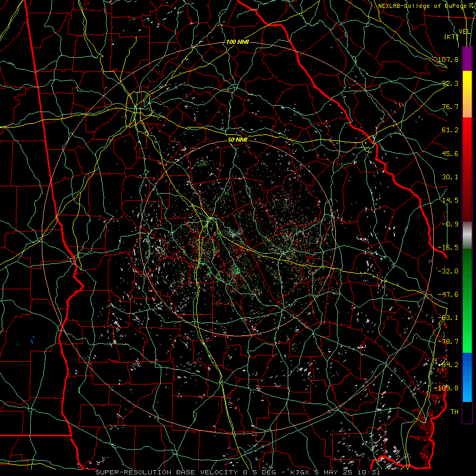Select the 92.3 velocity scale value
Viewport: 476px width, 476px height.
coord(450,83)
